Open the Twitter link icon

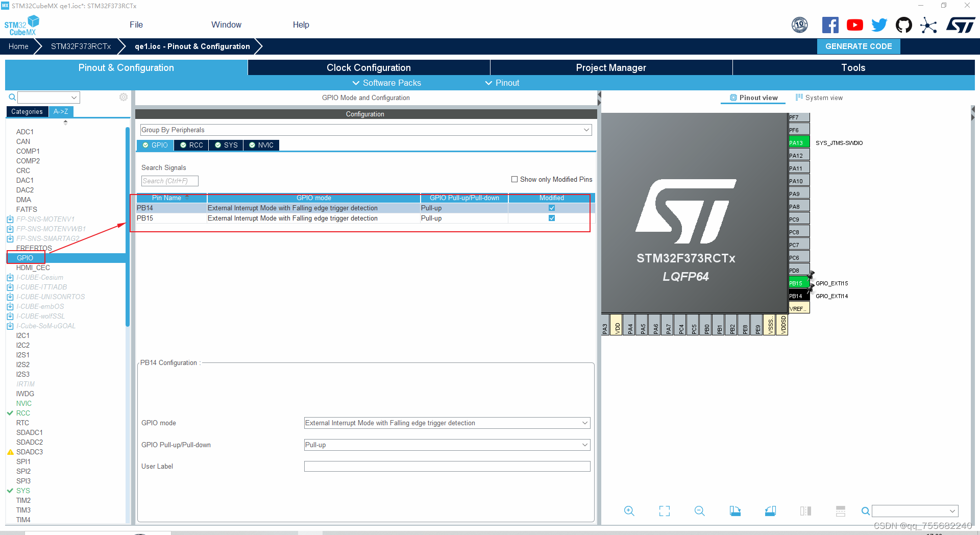879,25
